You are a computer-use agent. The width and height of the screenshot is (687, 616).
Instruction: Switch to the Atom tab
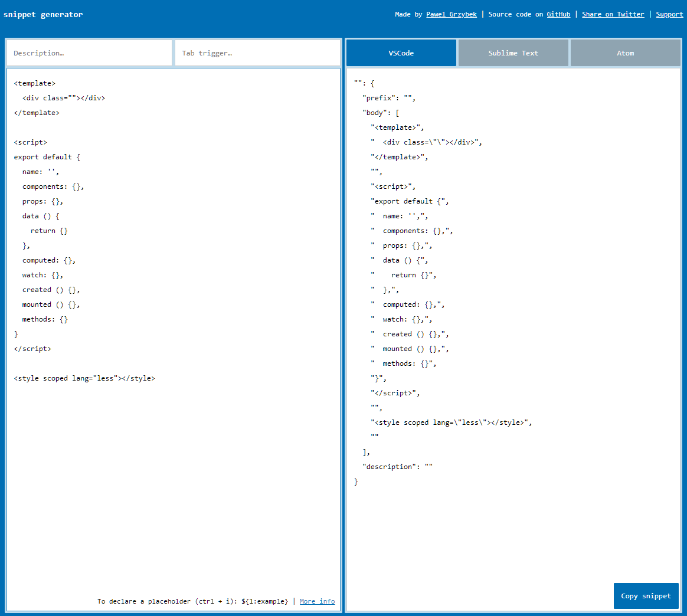tap(625, 53)
